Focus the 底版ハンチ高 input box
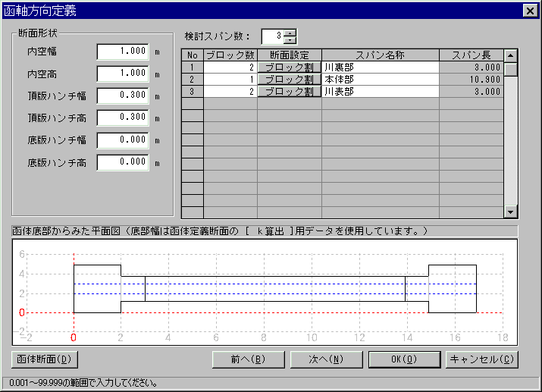This screenshot has height=392, width=542. (x=123, y=162)
